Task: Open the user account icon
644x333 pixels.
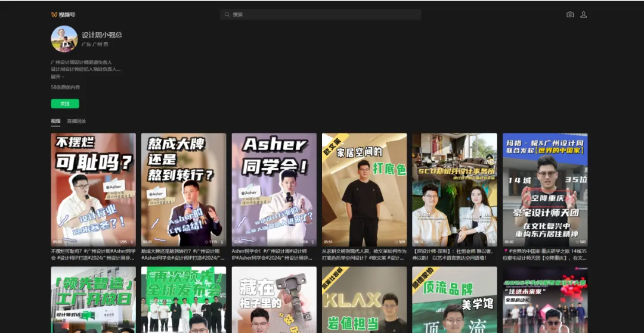Action: click(583, 14)
